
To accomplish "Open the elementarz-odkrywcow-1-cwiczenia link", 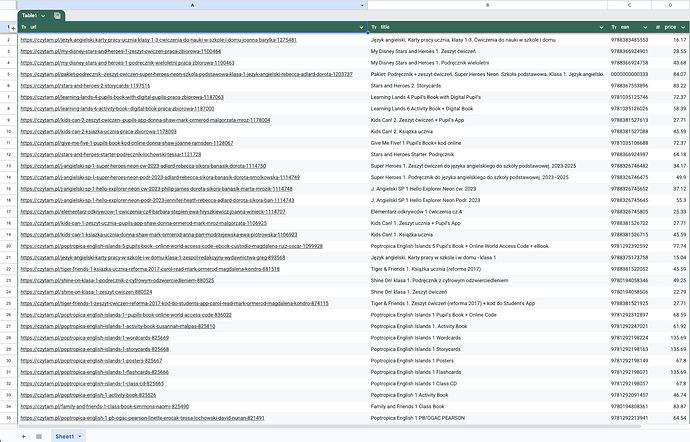I will (153, 212).
